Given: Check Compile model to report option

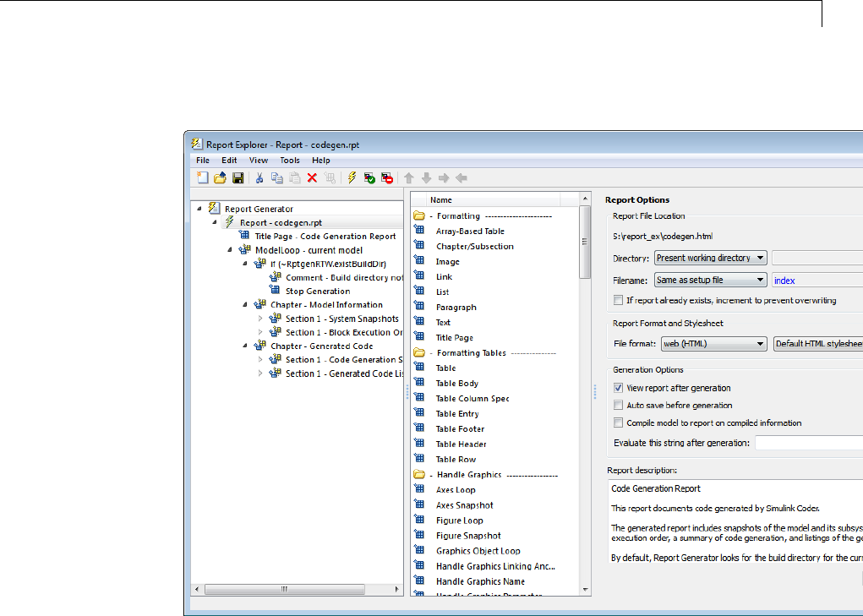Looking at the screenshot, I should pos(619,423).
